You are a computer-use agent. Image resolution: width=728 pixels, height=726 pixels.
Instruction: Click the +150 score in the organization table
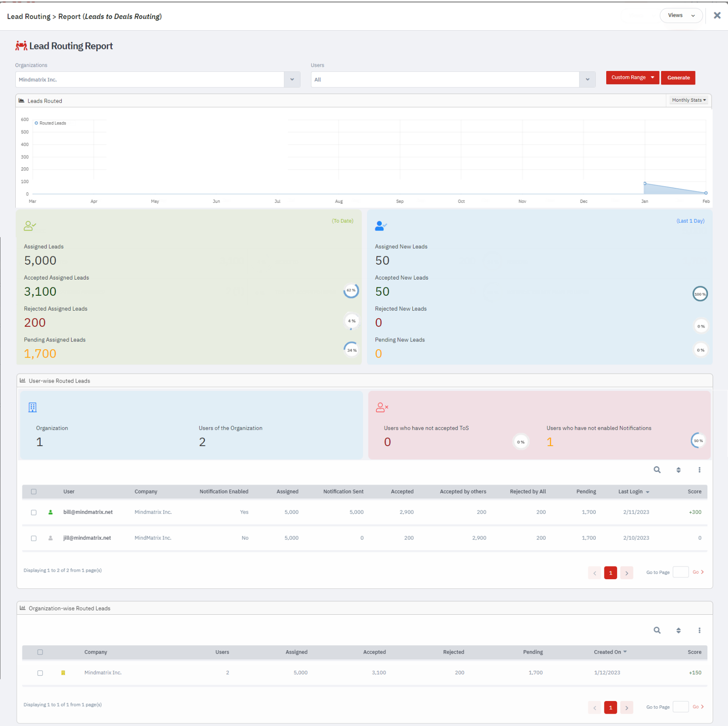point(695,673)
